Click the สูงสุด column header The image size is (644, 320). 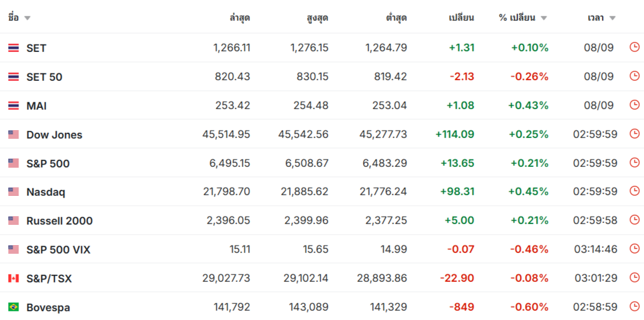click(x=317, y=18)
